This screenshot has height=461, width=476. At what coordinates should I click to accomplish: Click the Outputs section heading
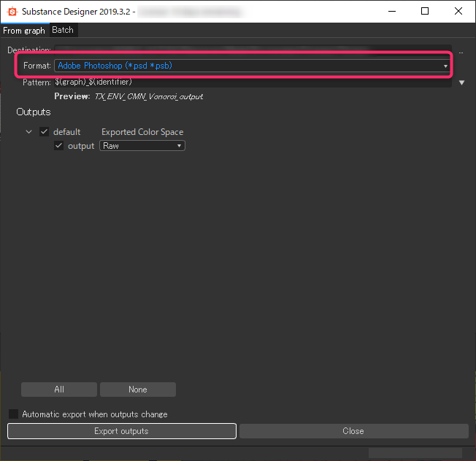[x=34, y=112]
